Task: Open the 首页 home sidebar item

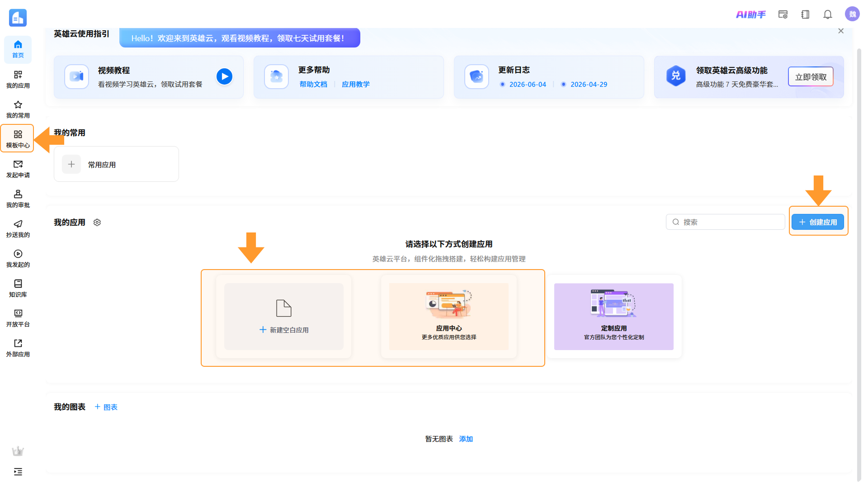Action: (x=18, y=49)
